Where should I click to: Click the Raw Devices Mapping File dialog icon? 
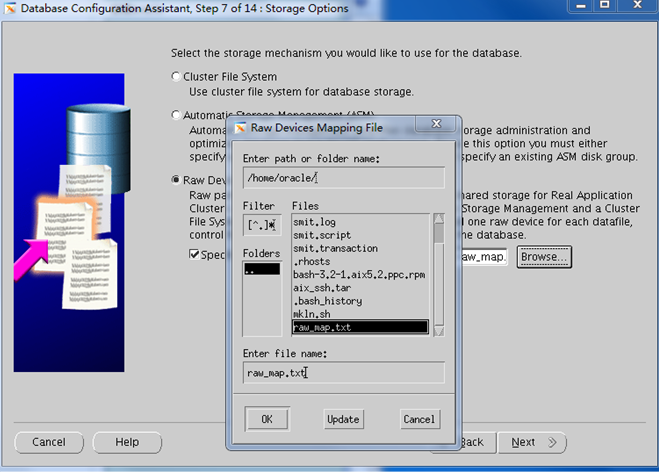click(240, 128)
